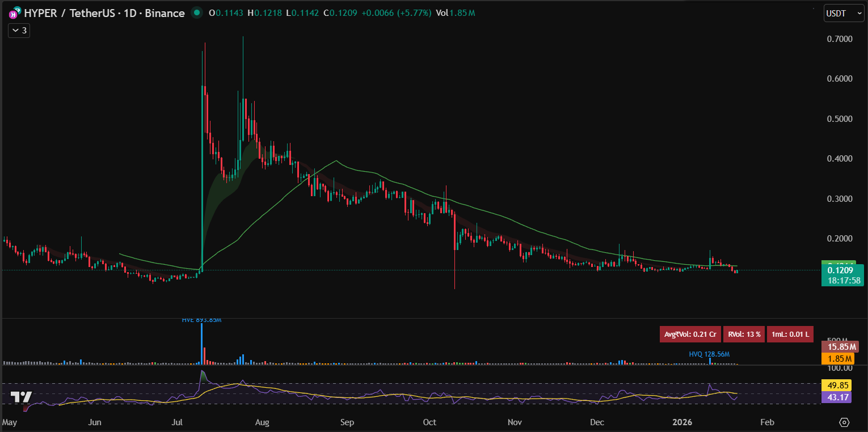868x432 pixels.
Task: Click the 1mL: 0.01 L indicator badge
Action: 790,334
